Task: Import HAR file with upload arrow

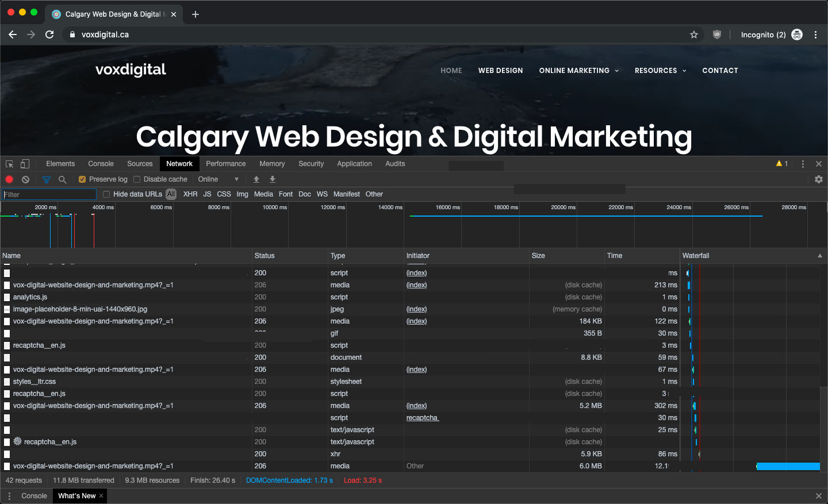Action: click(x=256, y=179)
